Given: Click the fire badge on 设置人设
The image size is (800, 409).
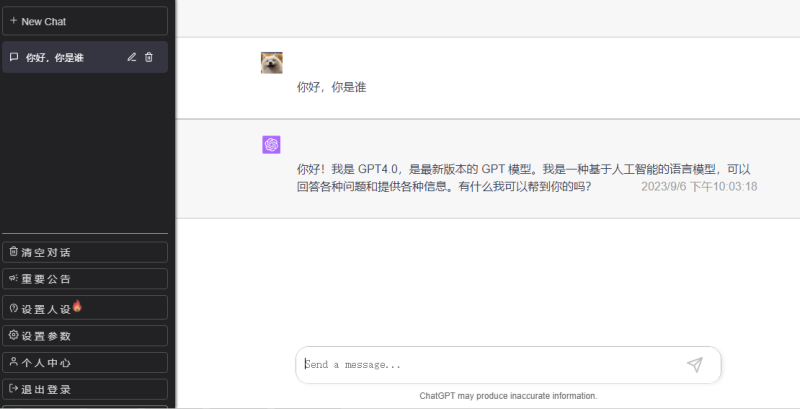Looking at the screenshot, I should [x=77, y=305].
